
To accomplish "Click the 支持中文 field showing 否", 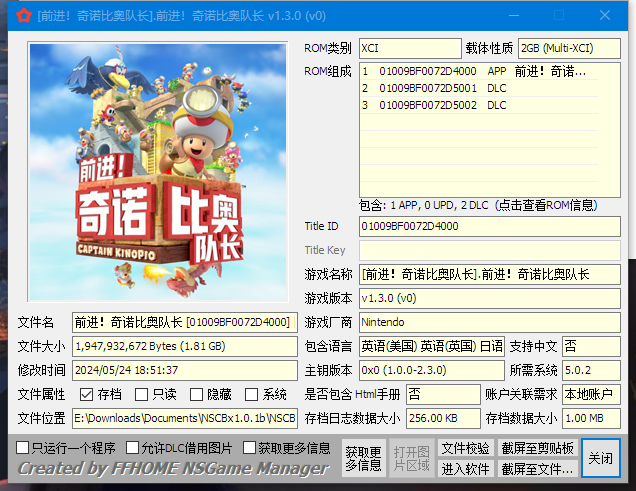I will [591, 346].
